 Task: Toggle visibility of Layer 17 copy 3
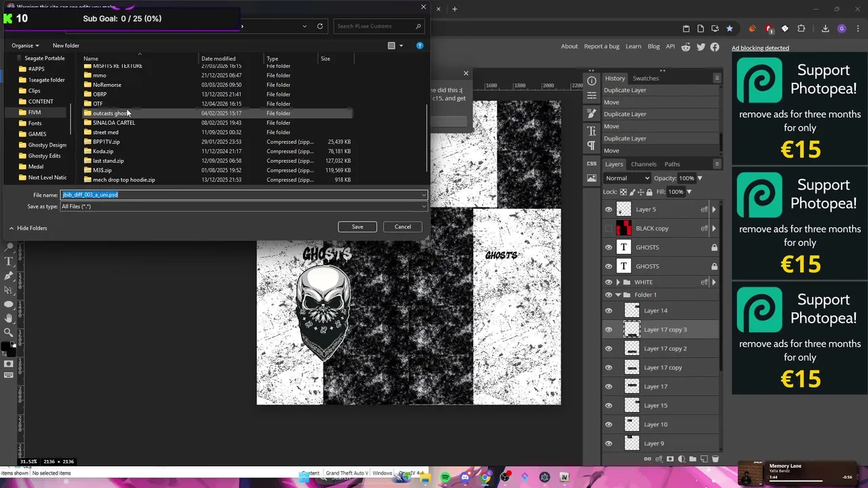pyautogui.click(x=608, y=329)
